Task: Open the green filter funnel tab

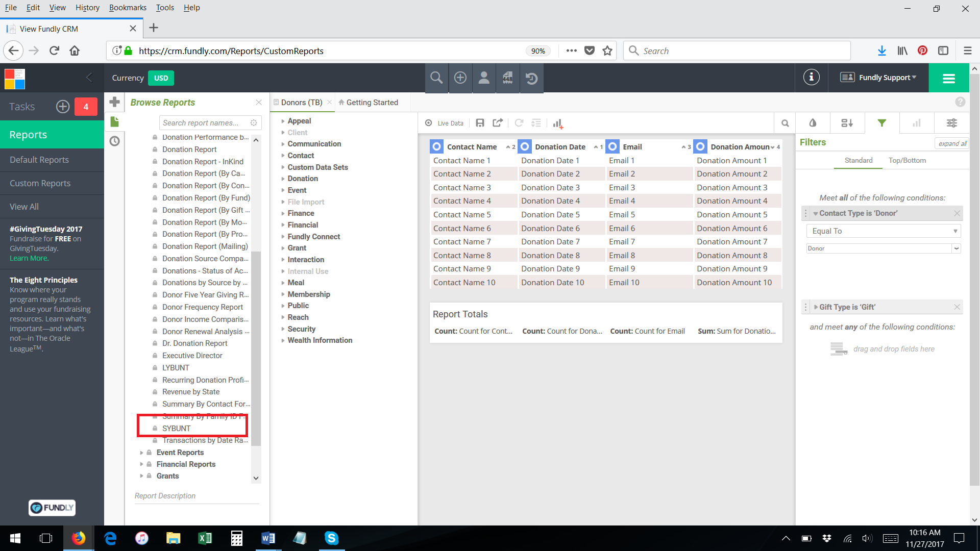Action: click(881, 123)
